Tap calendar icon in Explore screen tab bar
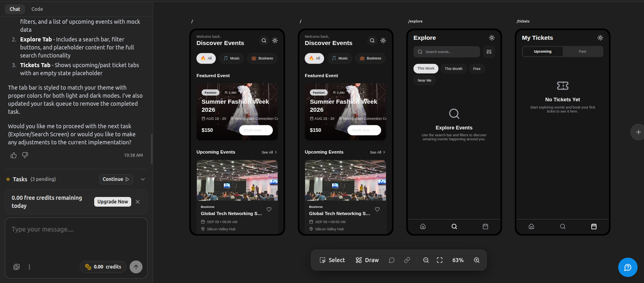This screenshot has height=283, width=644. [x=485, y=226]
